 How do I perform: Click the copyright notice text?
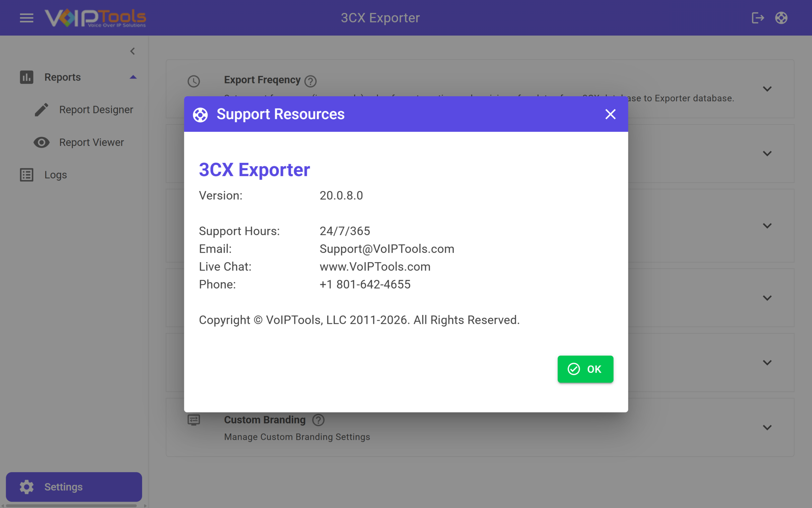(x=359, y=320)
